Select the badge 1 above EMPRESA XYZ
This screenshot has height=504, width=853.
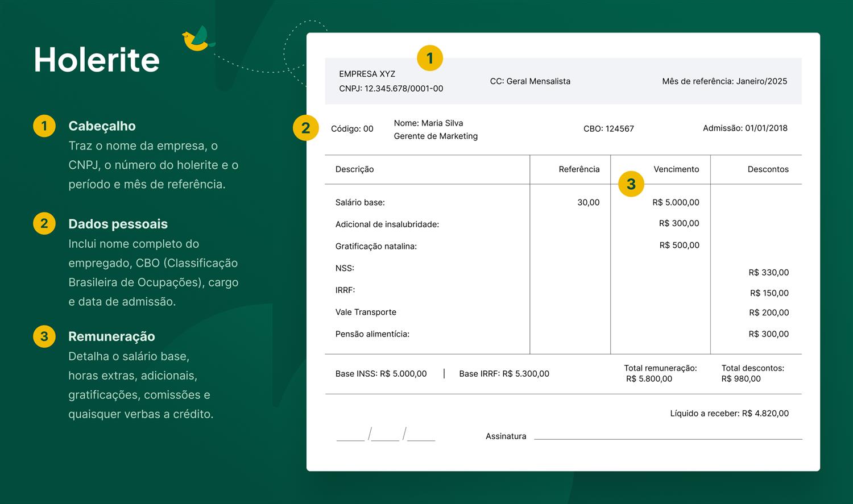pyautogui.click(x=429, y=58)
